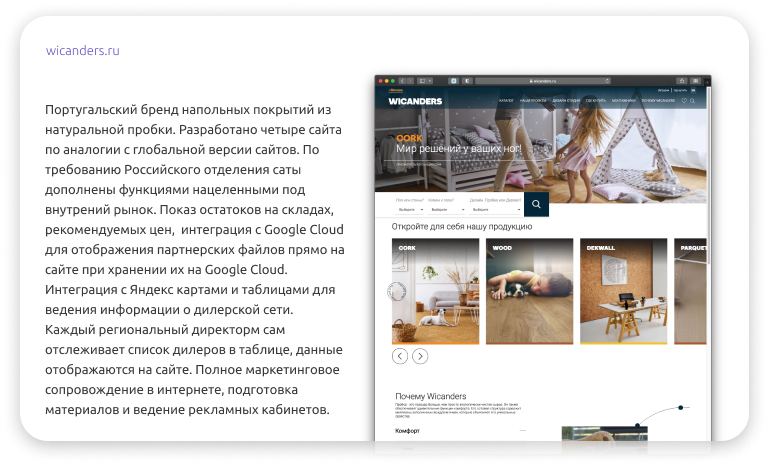
Task: Click the language switch box in header
Action: [x=693, y=90]
